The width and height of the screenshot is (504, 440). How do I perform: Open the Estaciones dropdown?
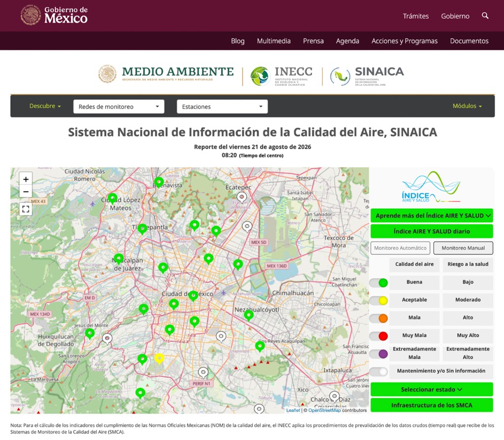222,106
